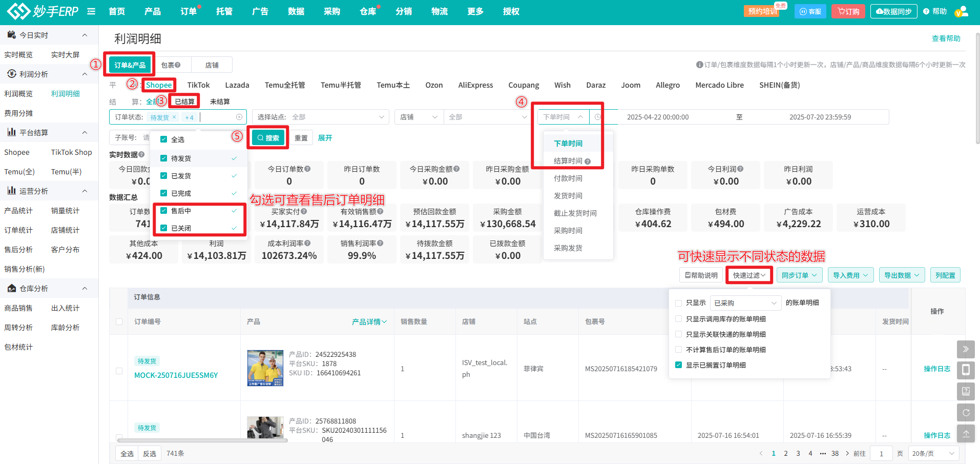The width and height of the screenshot is (980, 464).
Task: Uncheck 待发货 status option
Action: [164, 158]
